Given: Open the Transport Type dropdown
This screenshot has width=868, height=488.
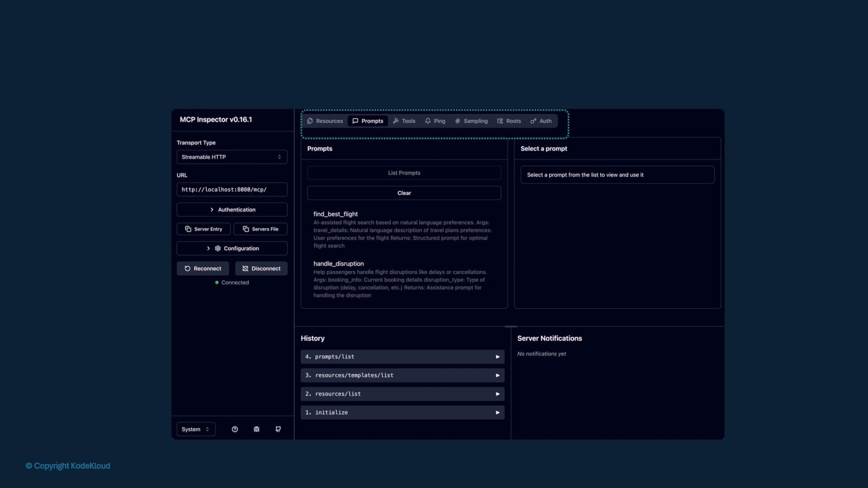Looking at the screenshot, I should pyautogui.click(x=232, y=157).
